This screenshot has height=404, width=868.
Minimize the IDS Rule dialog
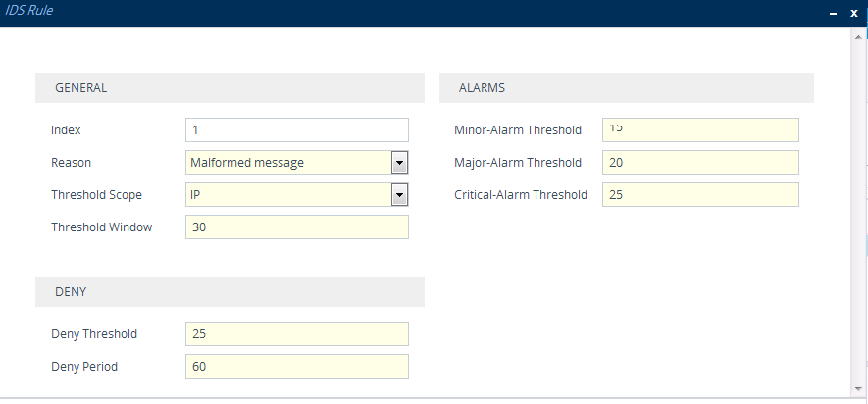tap(833, 13)
